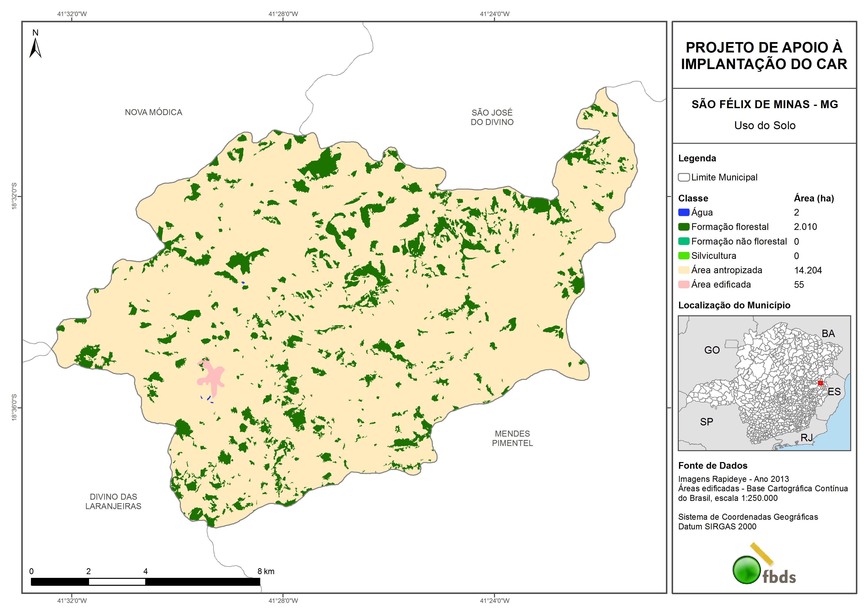The width and height of the screenshot is (868, 614).
Task: Click the Área antropizada beige swatch
Action: point(683,270)
